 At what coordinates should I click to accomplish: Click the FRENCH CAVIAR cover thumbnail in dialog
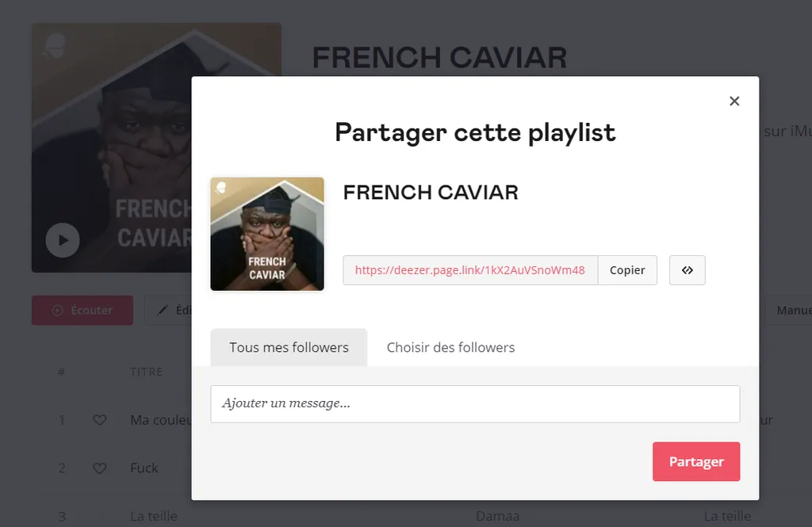pos(267,233)
